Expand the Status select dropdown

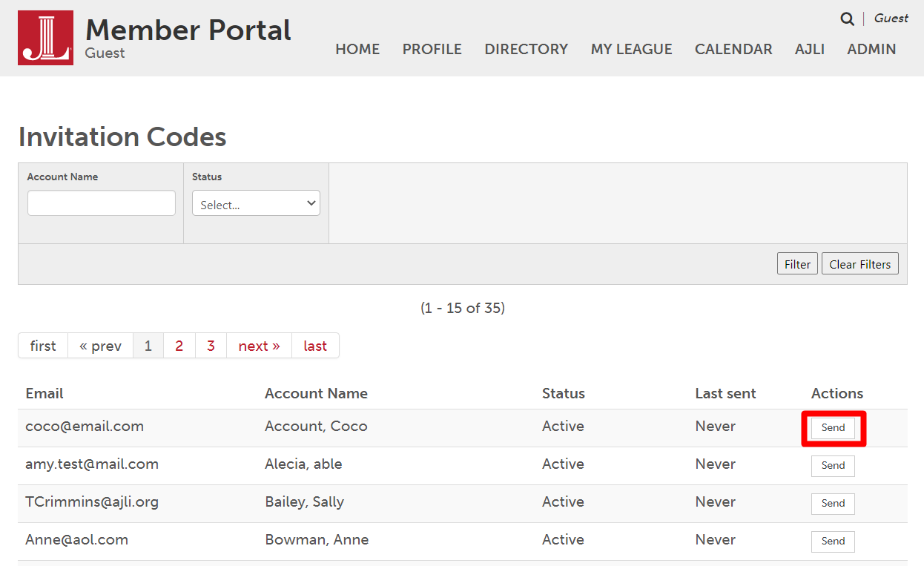(256, 203)
